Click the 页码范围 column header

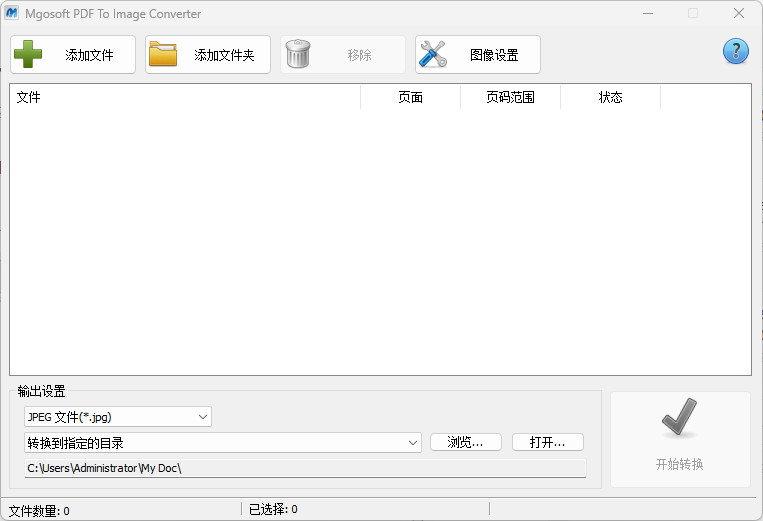pos(510,97)
